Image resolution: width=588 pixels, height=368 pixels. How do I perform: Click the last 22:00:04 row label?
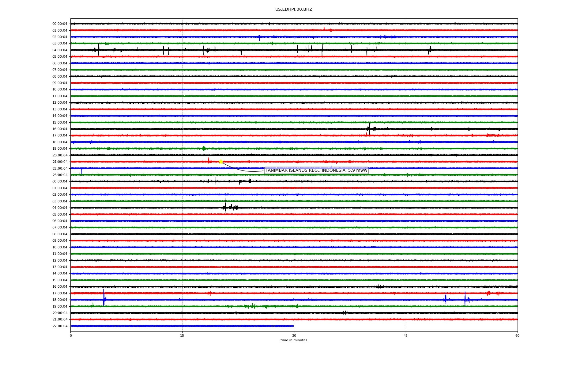click(60, 326)
